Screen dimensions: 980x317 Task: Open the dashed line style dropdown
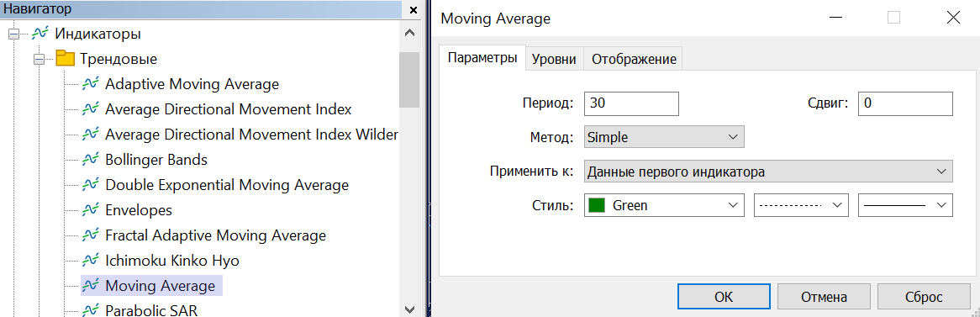(x=801, y=206)
